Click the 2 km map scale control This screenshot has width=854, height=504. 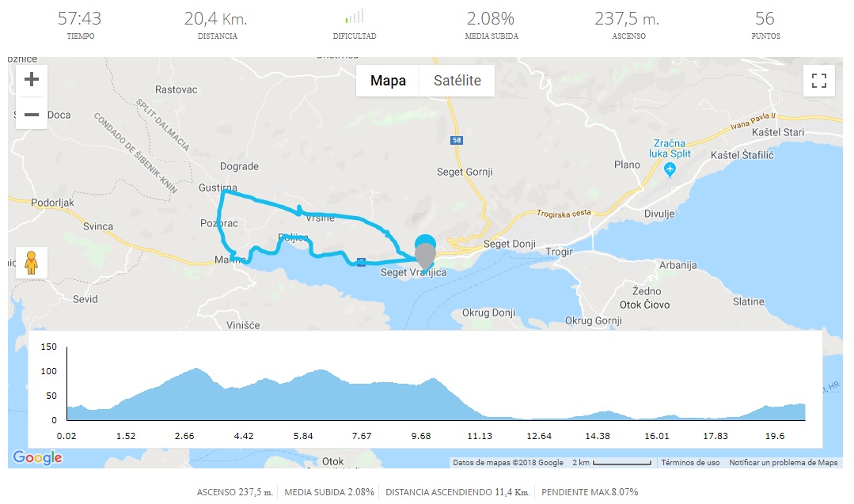[613, 463]
